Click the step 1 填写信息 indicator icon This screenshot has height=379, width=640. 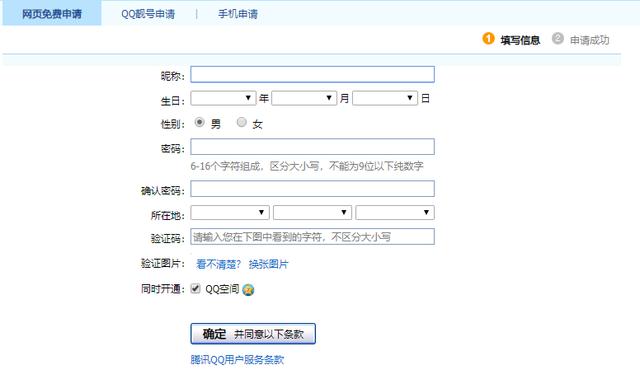[488, 38]
